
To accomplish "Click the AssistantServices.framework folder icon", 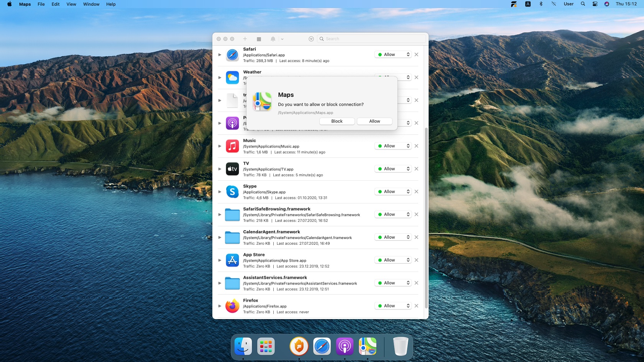I will (x=232, y=283).
